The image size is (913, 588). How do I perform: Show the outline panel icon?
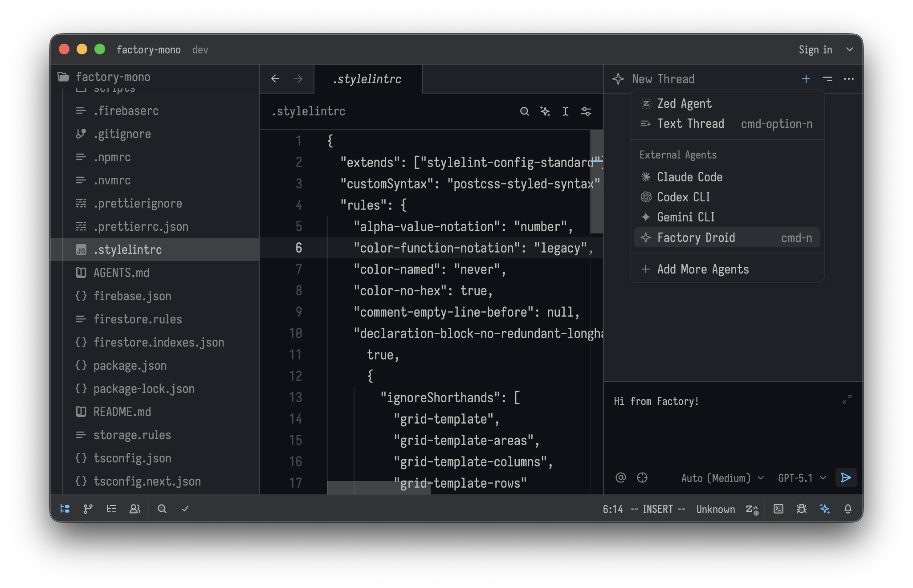click(111, 509)
